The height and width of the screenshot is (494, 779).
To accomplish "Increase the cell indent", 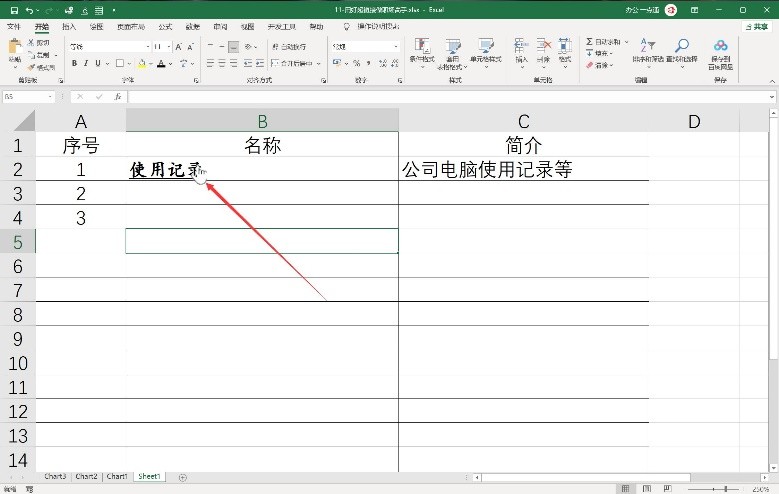I will [260, 63].
